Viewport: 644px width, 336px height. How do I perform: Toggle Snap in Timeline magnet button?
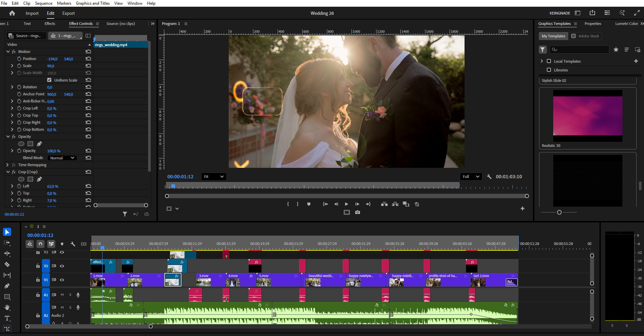tap(40, 244)
